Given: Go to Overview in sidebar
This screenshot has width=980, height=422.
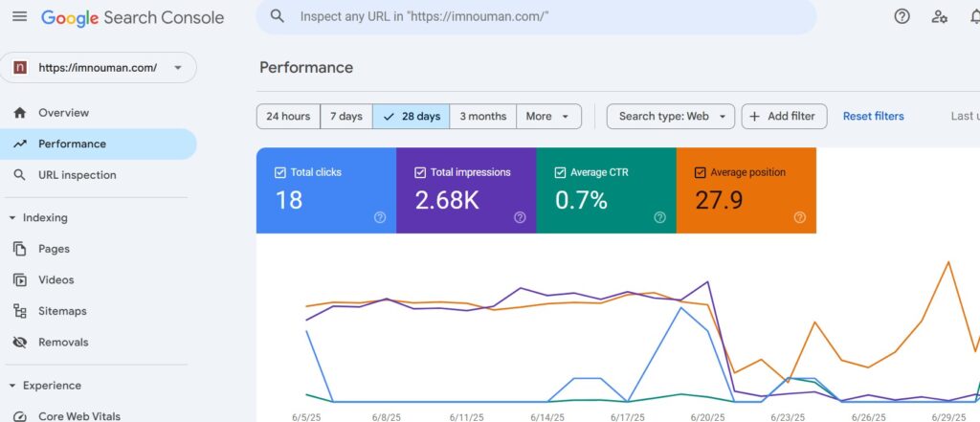Looking at the screenshot, I should click(99, 113).
